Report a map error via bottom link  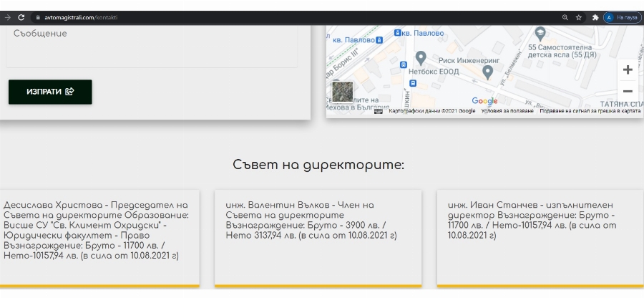590,111
